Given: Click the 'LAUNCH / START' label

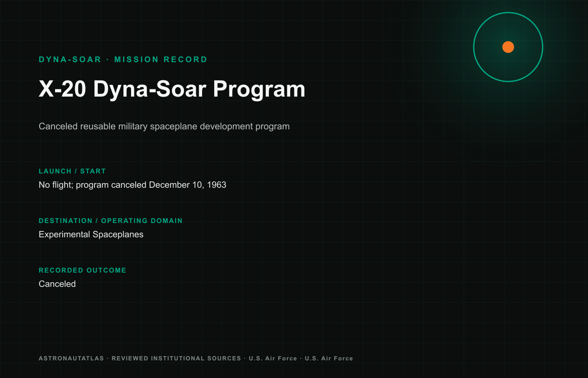Looking at the screenshot, I should click(72, 171).
